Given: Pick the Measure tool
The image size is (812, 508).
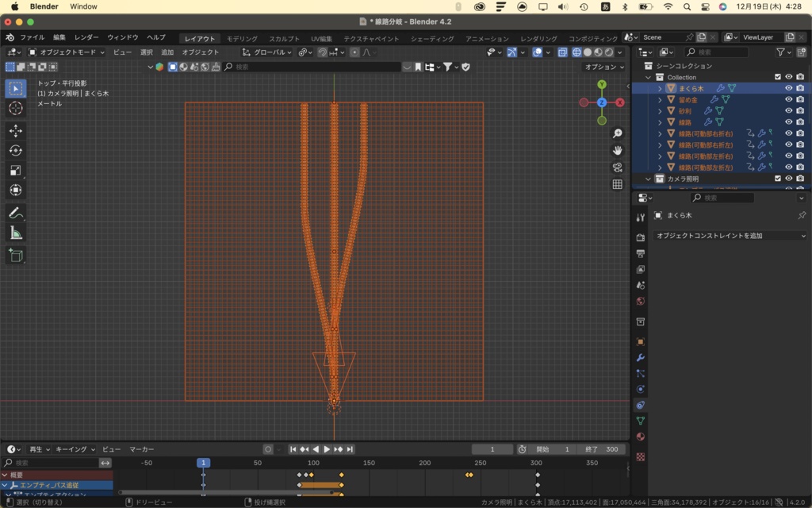Looking at the screenshot, I should coord(16,232).
